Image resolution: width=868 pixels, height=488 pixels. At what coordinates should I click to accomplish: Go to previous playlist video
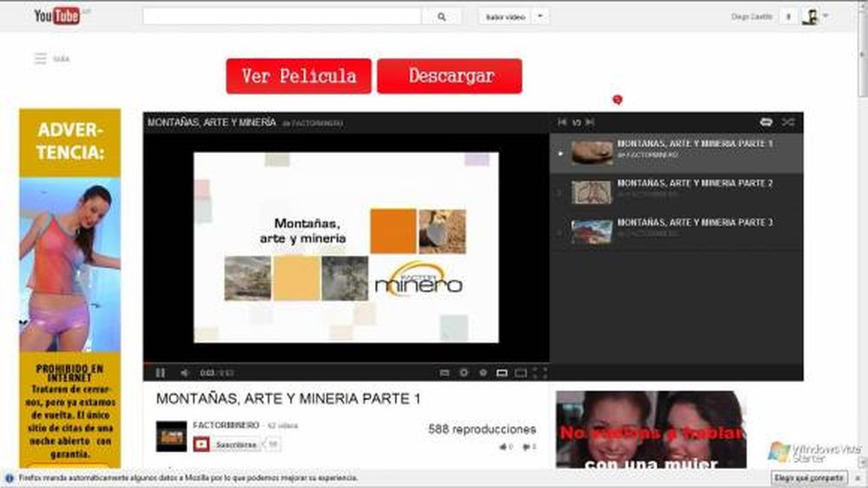(x=562, y=122)
